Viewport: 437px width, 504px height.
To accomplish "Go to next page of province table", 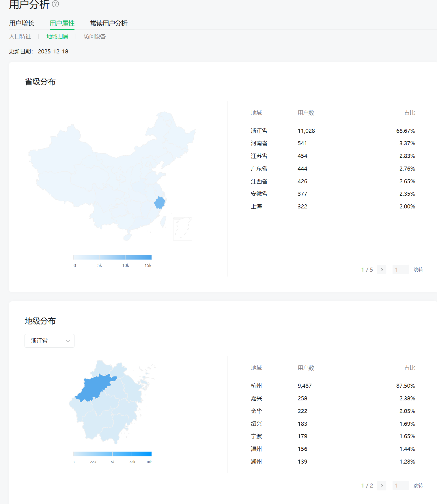I will coord(382,270).
